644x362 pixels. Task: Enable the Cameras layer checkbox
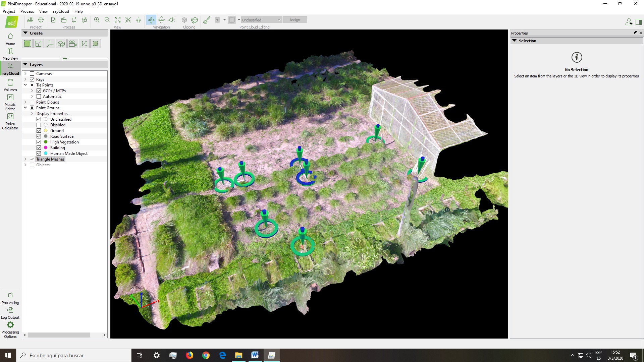(x=32, y=74)
